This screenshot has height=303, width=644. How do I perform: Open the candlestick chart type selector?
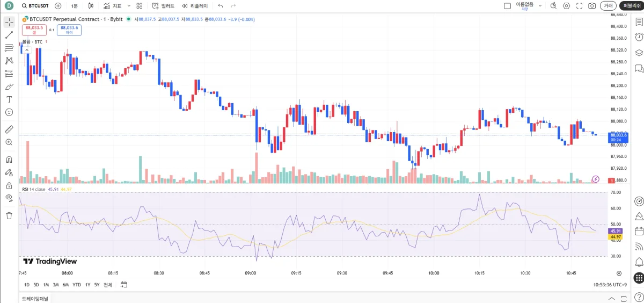[91, 5]
